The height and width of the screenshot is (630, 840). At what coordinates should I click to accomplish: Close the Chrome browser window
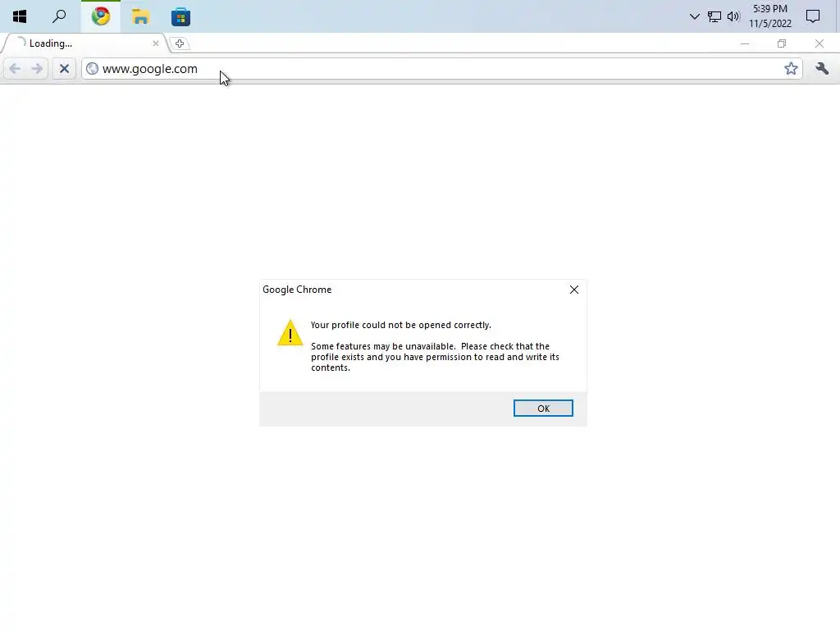click(819, 43)
